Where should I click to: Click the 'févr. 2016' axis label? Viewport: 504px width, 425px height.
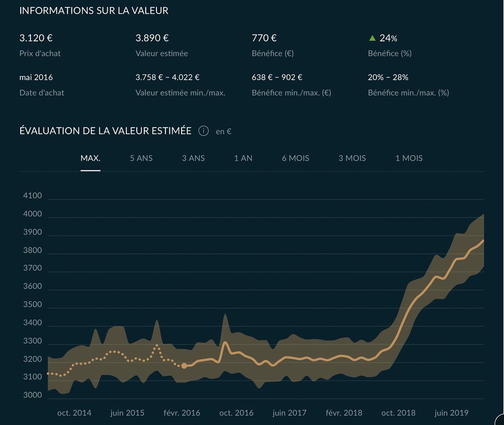182,413
